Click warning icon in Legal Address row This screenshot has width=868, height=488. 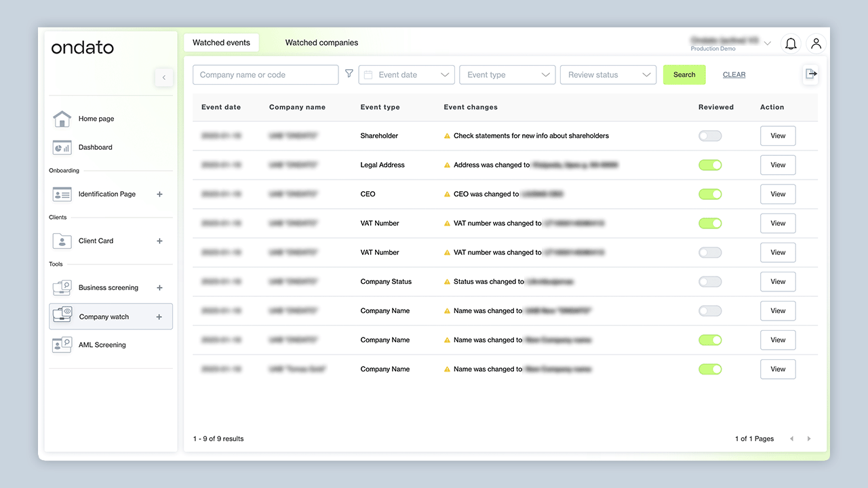point(447,165)
